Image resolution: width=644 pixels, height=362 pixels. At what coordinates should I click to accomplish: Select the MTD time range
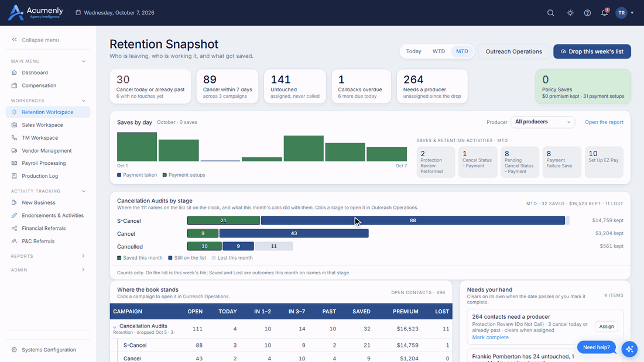(462, 51)
